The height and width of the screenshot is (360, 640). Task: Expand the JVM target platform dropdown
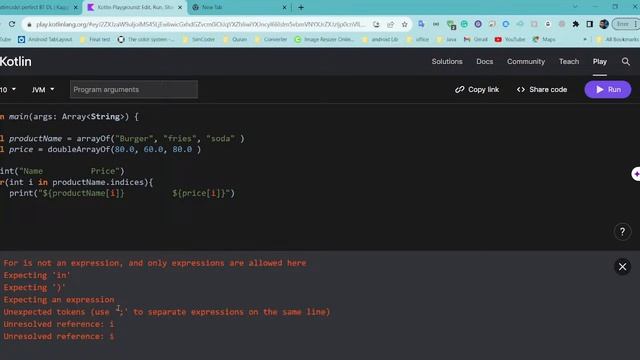43,89
